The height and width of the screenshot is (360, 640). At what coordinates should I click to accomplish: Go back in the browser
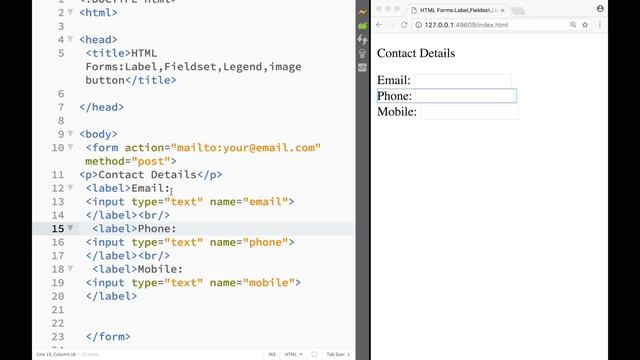tap(379, 25)
